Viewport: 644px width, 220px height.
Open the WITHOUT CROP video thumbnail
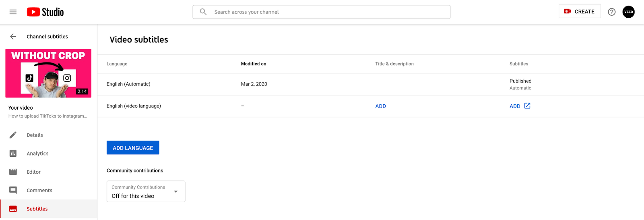coord(48,73)
